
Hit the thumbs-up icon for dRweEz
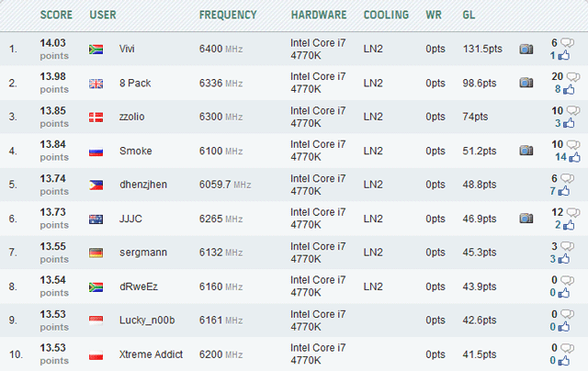[568, 294]
